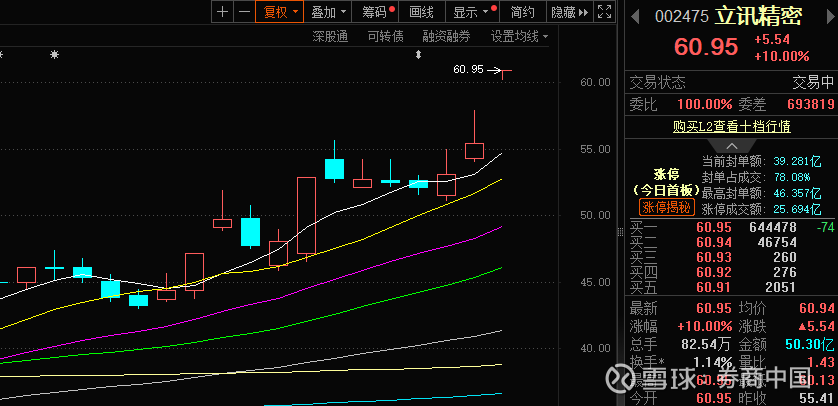Click the panel splitter handle beside the chart
This screenshot has width=838, height=406.
[620, 232]
